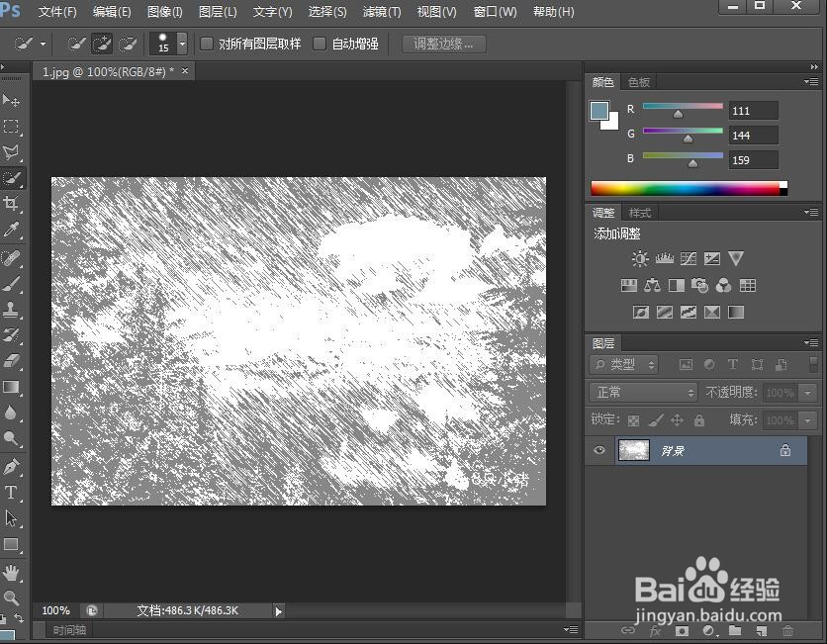Add Invert adjustment
This screenshot has width=827, height=644.
641,313
